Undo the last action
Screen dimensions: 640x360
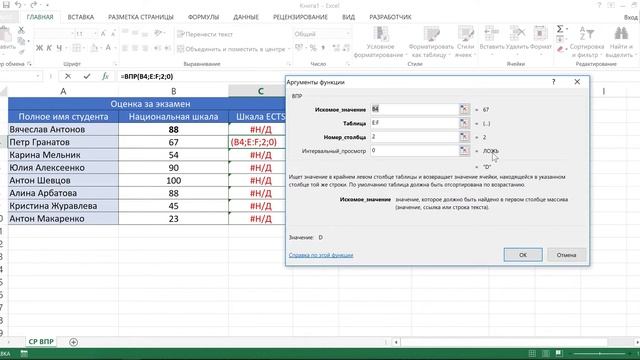point(18,4)
